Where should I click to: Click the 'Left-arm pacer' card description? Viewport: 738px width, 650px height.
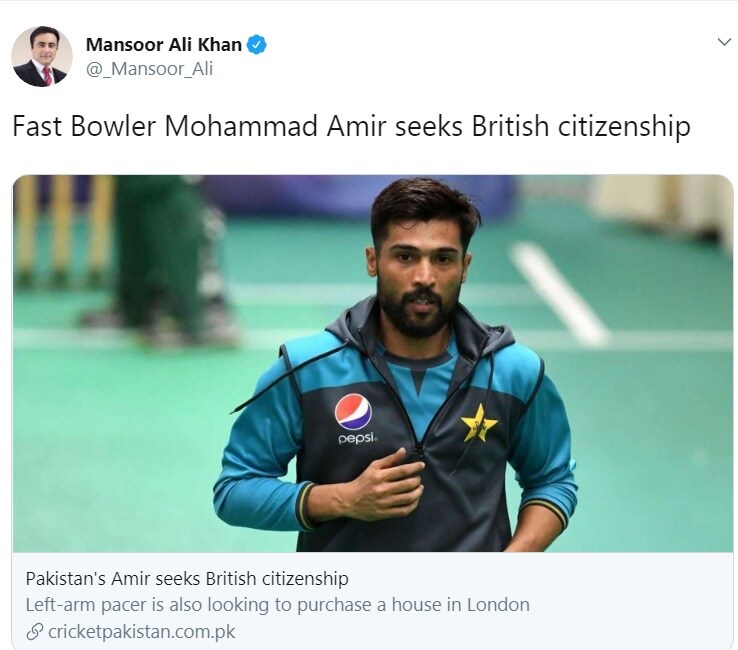[x=277, y=605]
